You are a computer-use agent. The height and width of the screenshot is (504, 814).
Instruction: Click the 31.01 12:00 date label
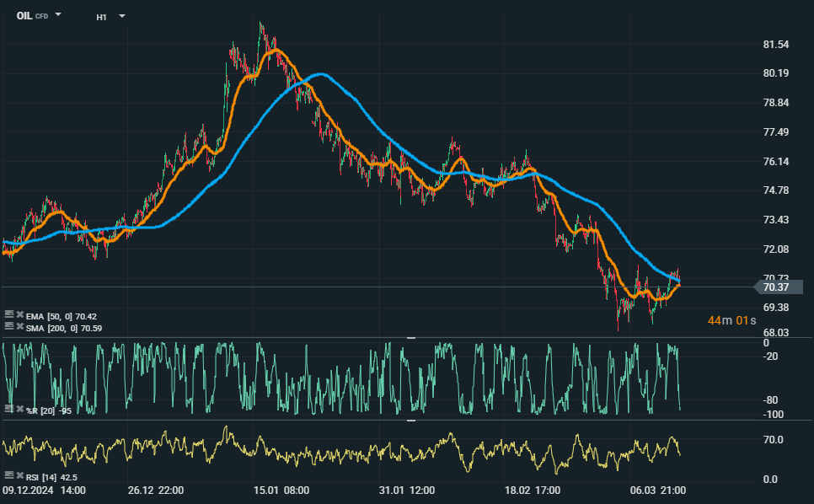[x=407, y=491]
